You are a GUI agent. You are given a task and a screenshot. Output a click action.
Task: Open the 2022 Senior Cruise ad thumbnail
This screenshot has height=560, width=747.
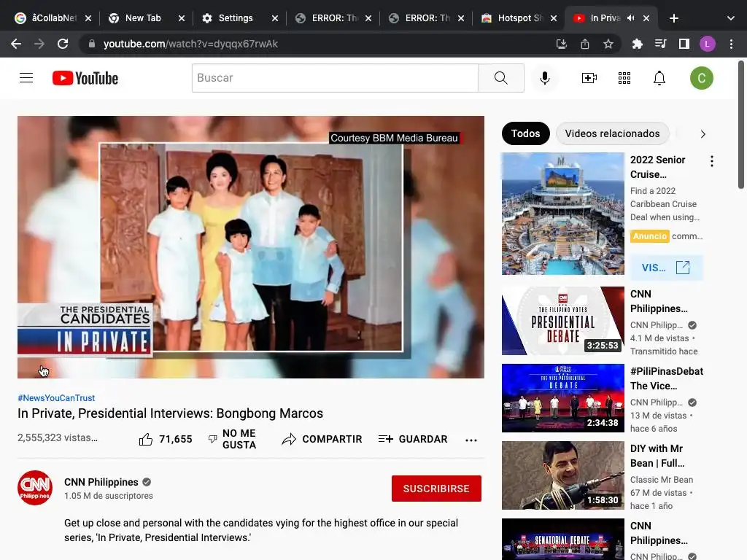coord(562,214)
